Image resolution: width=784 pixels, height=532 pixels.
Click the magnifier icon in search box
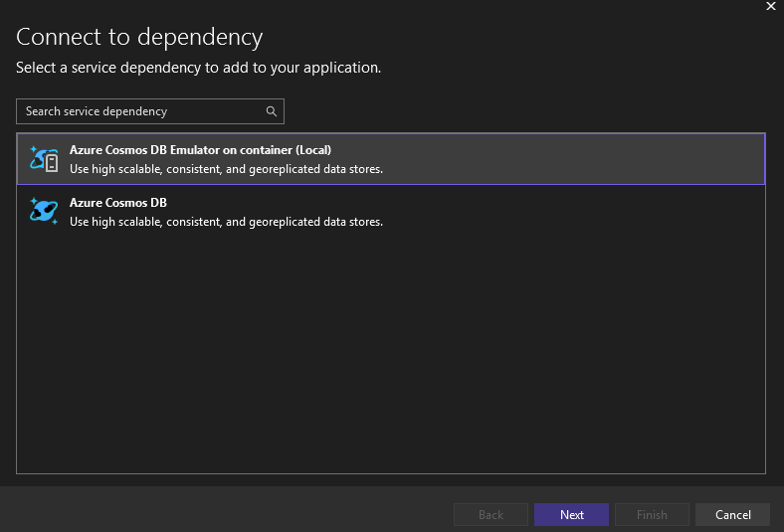click(x=271, y=111)
